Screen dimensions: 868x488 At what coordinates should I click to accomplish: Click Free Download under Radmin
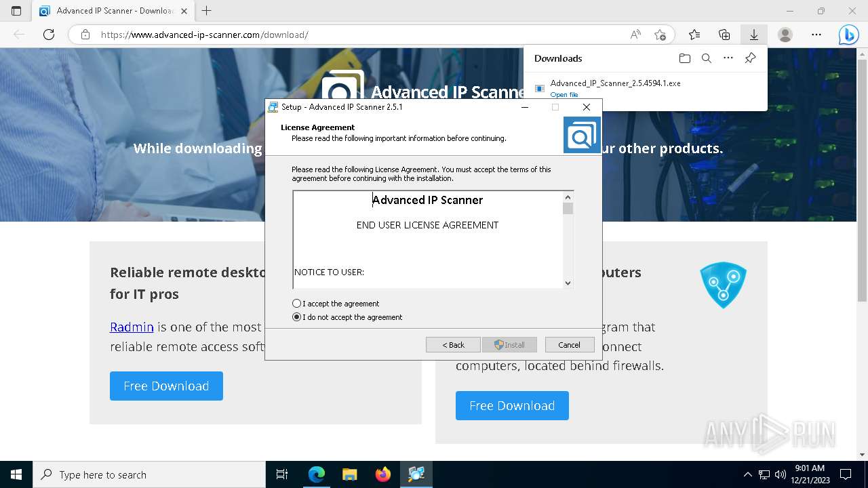[166, 386]
